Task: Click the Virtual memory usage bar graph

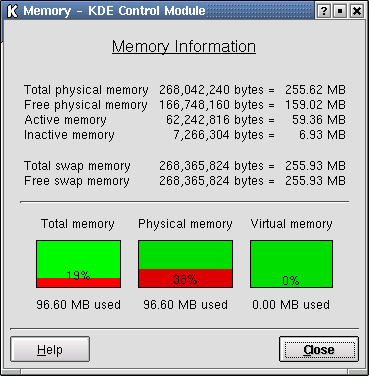Action: click(291, 264)
